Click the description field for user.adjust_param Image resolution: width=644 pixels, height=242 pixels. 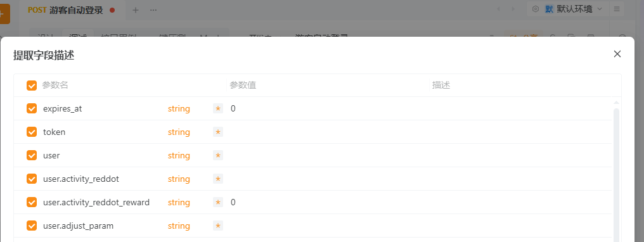tap(520, 226)
